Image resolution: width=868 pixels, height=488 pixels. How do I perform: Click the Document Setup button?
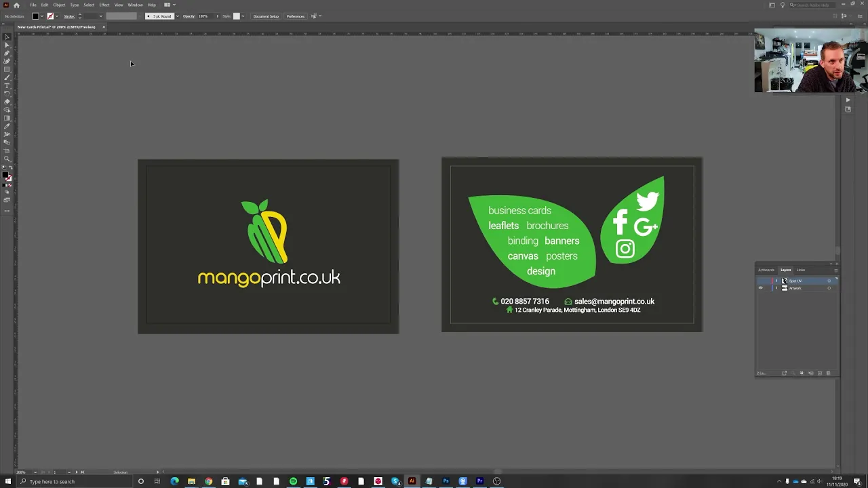tap(266, 16)
